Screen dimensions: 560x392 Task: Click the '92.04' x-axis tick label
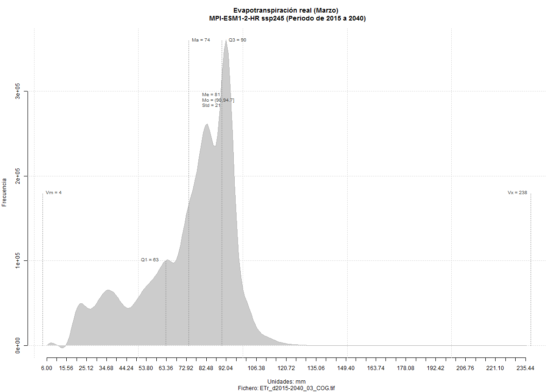[x=226, y=368]
